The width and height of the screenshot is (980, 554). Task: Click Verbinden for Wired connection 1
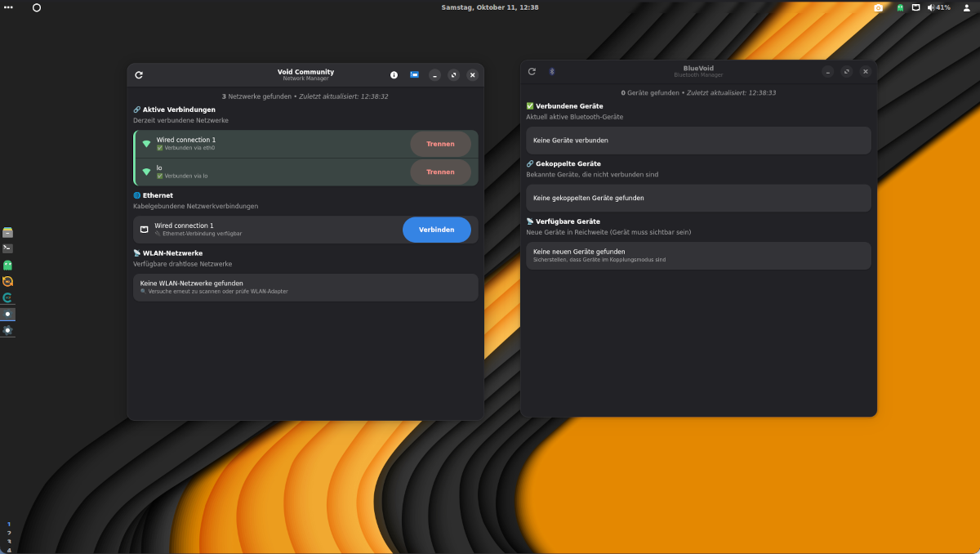pyautogui.click(x=436, y=230)
